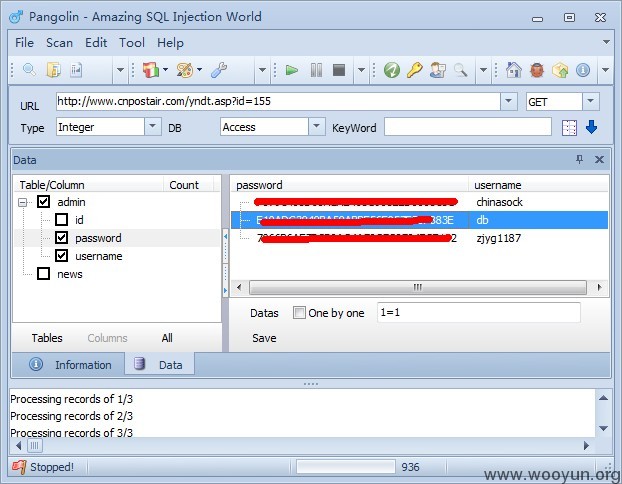Stop the scan with square stop icon
Viewport: 622px width, 484px height.
click(339, 70)
